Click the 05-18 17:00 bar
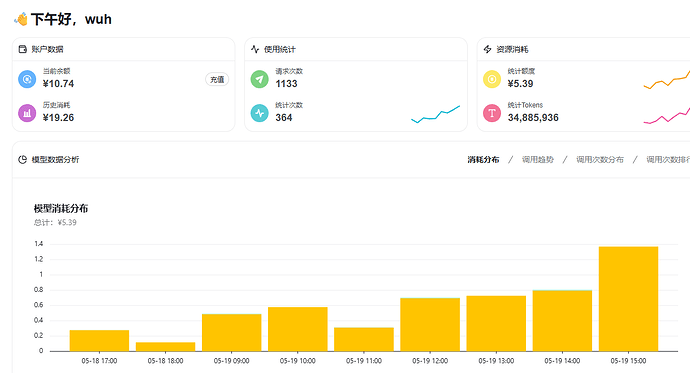 point(99,340)
